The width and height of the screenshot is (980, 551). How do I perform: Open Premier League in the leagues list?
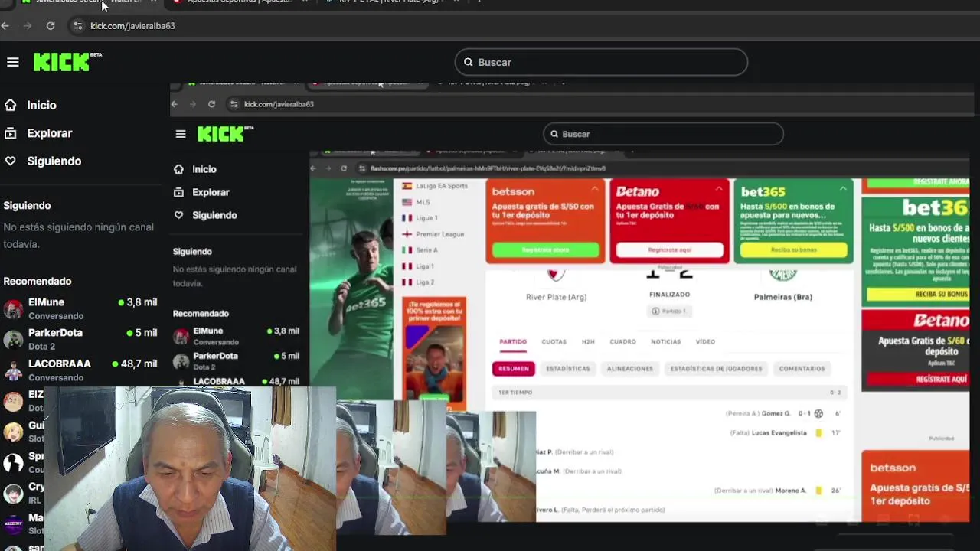click(x=439, y=234)
